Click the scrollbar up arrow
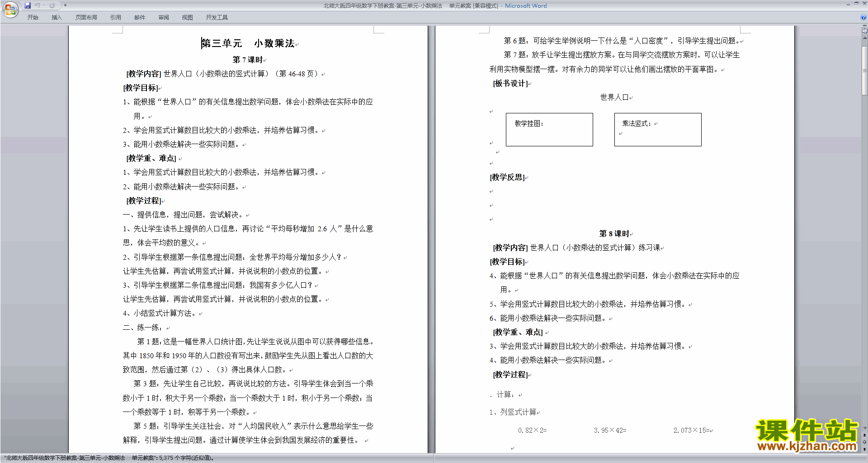 point(865,38)
